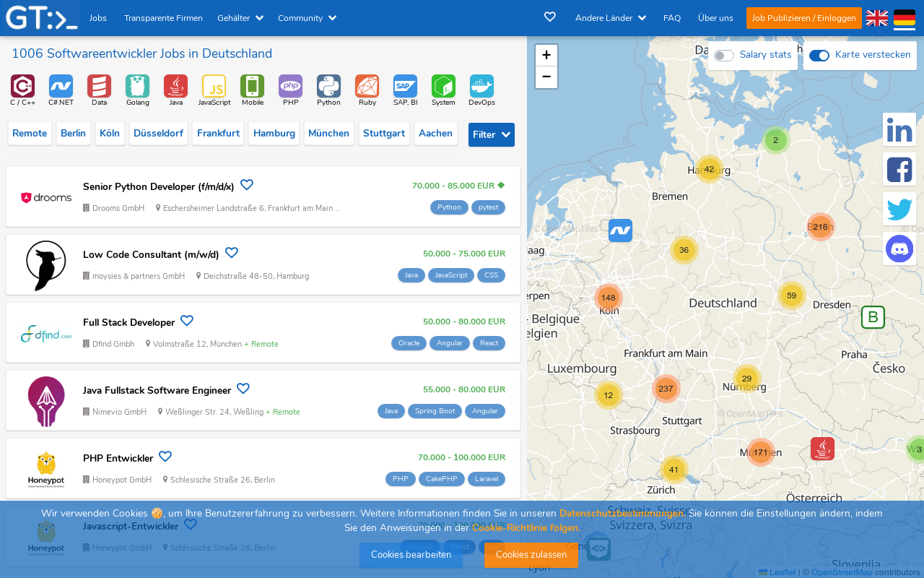Select the System category icon
The height and width of the screenshot is (578, 924).
tap(443, 86)
